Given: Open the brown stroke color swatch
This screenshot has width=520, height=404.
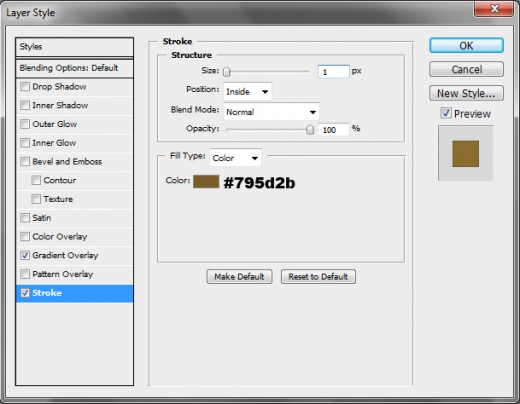Looking at the screenshot, I should coord(206,182).
